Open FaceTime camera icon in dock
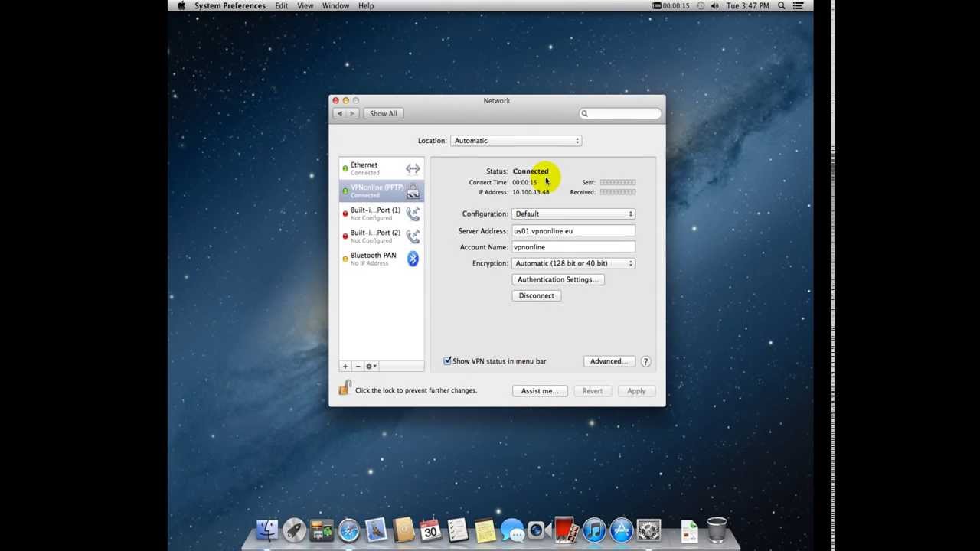980x551 pixels. pyautogui.click(x=539, y=530)
